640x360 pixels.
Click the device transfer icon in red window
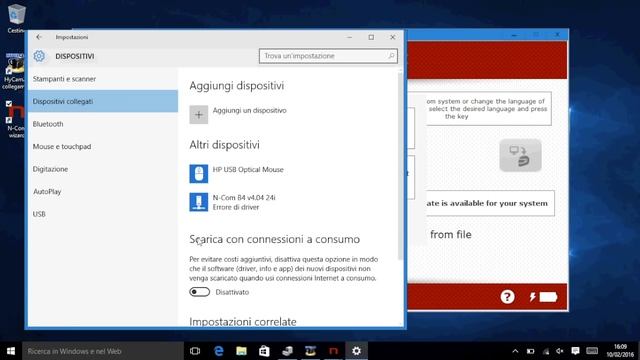tap(520, 156)
